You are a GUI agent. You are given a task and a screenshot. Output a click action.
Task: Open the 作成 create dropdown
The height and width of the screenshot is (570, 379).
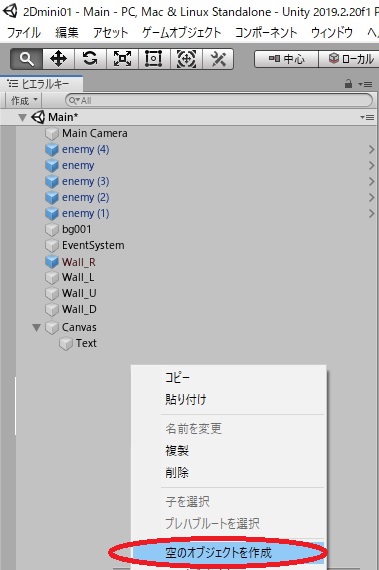[x=24, y=100]
